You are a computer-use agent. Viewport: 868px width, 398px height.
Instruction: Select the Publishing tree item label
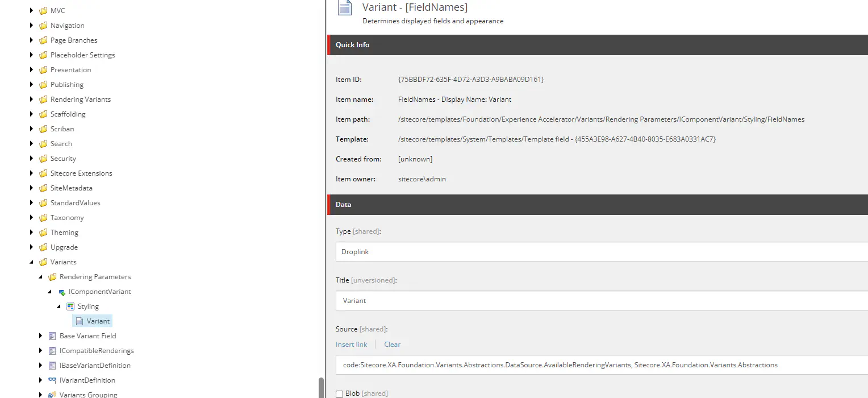pos(67,85)
